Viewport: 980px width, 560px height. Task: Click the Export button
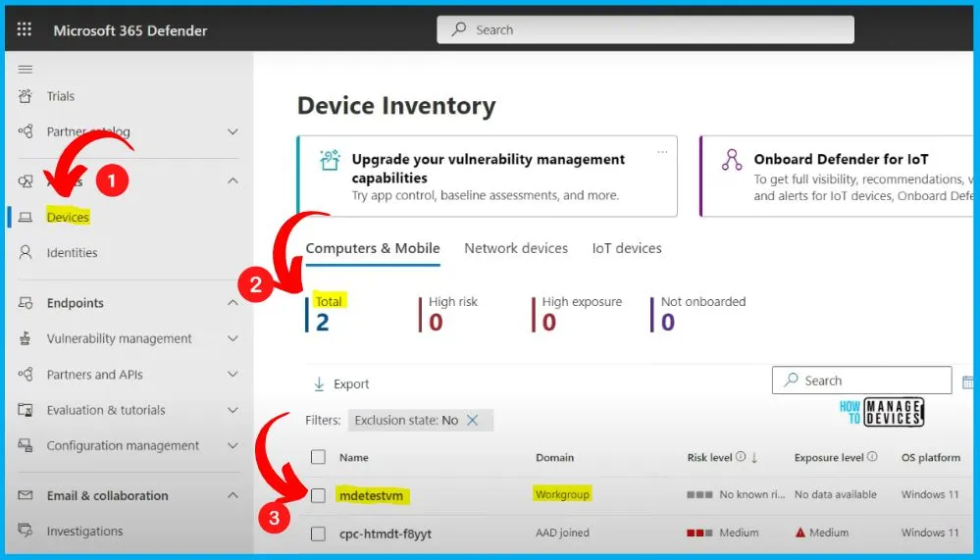[341, 384]
